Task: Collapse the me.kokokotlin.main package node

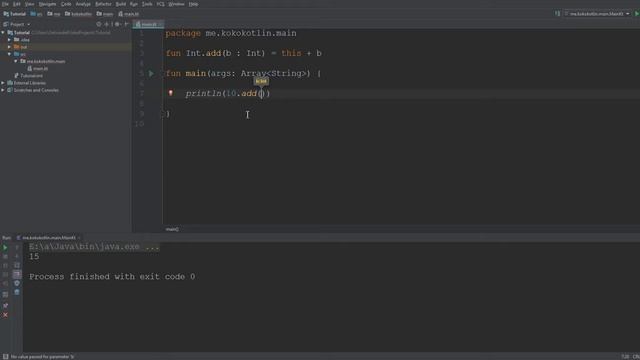Action: coord(16,61)
